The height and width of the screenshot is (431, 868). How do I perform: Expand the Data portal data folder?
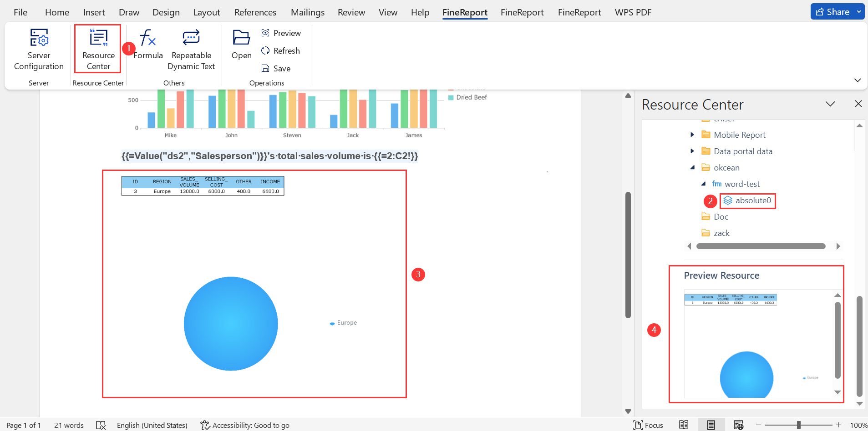tap(692, 151)
